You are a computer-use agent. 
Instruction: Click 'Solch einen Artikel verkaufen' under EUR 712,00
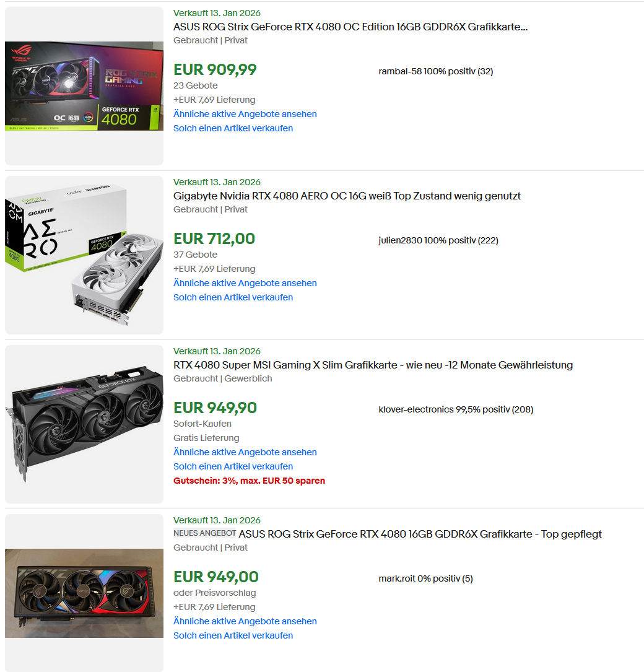233,297
